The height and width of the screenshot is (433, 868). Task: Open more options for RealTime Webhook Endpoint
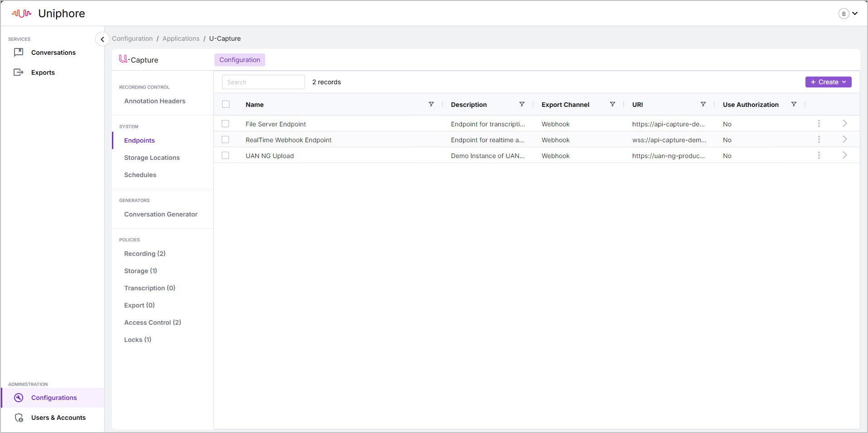819,140
